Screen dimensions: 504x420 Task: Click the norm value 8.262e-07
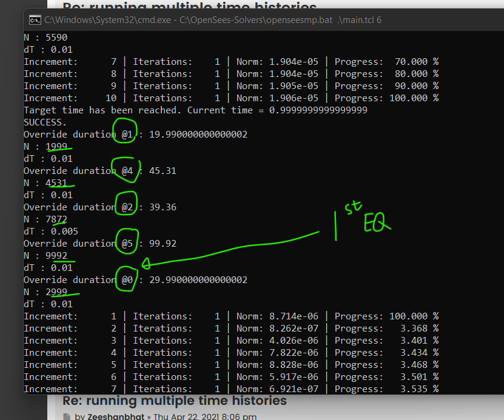[x=294, y=328]
